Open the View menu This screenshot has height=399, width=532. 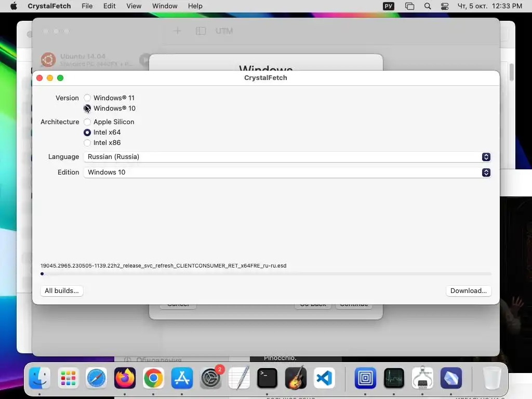pyautogui.click(x=134, y=6)
